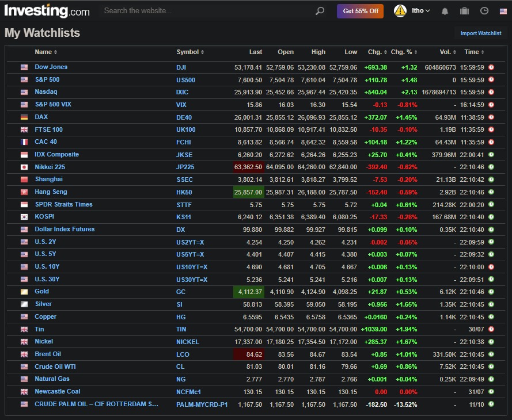Viewport: 512px width, 420px height.
Task: Open the U.S. 30Y bond link
Action: point(47,279)
